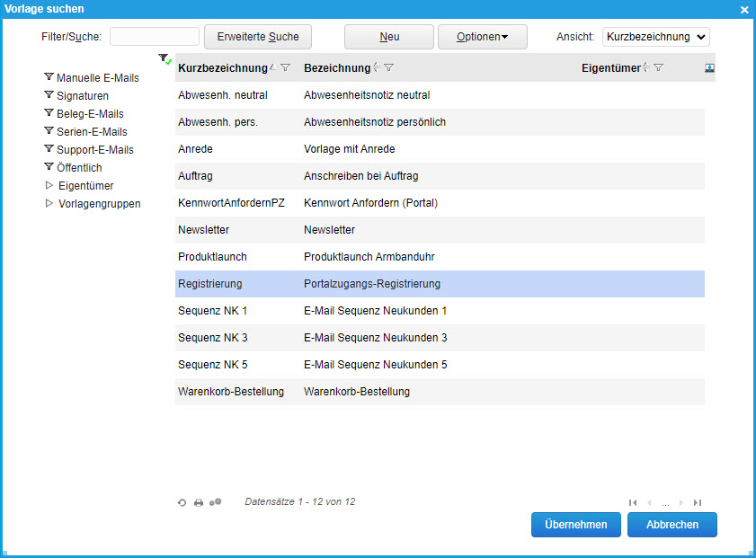This screenshot has height=558, width=756.
Task: Click the refresh icon below the table
Action: tap(182, 502)
